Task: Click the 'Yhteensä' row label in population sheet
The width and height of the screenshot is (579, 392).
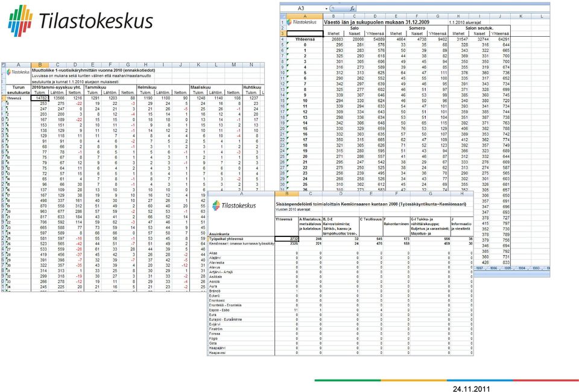Action: (305, 39)
